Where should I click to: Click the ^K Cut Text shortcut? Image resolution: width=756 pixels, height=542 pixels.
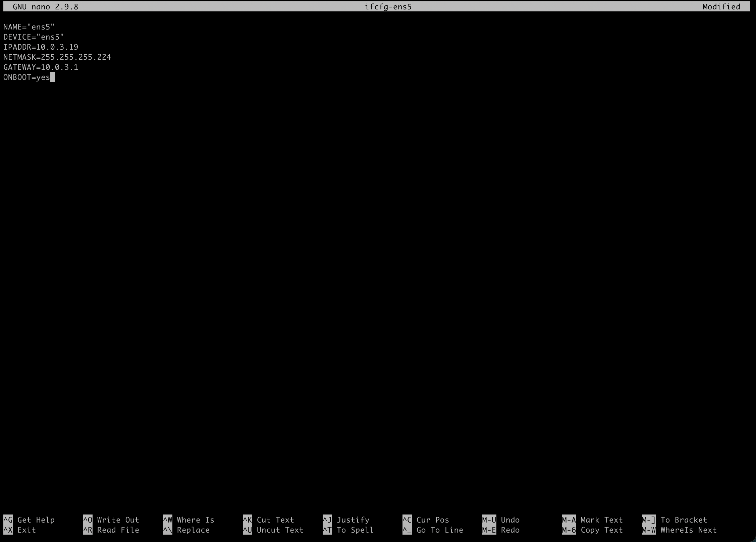click(x=268, y=520)
